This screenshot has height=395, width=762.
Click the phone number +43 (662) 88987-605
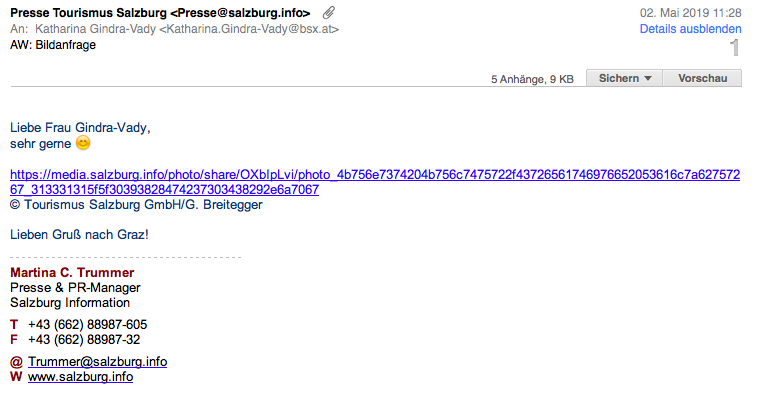pos(87,324)
